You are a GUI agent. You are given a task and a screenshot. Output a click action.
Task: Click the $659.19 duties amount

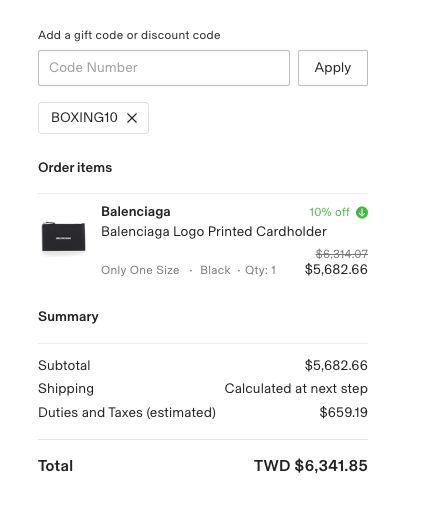click(x=344, y=412)
